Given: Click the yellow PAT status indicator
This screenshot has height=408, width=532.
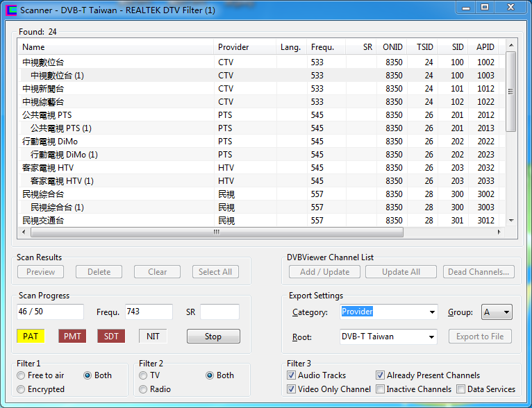Looking at the screenshot, I should pyautogui.click(x=31, y=337).
